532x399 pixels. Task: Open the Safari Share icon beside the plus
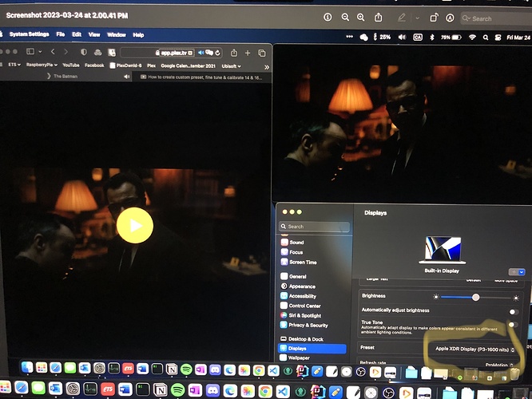point(234,53)
